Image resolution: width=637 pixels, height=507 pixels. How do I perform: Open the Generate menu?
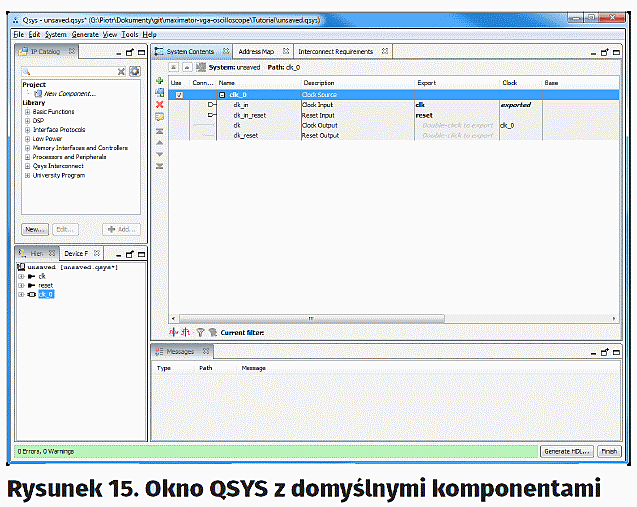85,34
